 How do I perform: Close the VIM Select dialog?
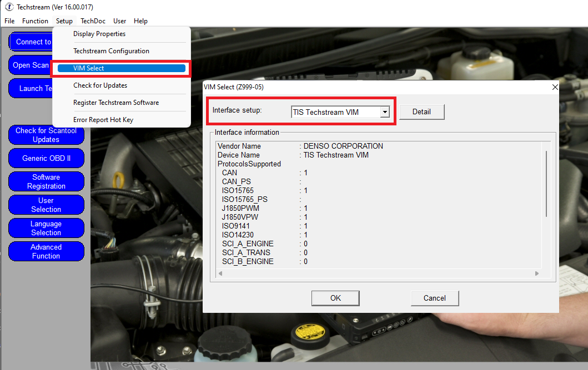(x=555, y=87)
